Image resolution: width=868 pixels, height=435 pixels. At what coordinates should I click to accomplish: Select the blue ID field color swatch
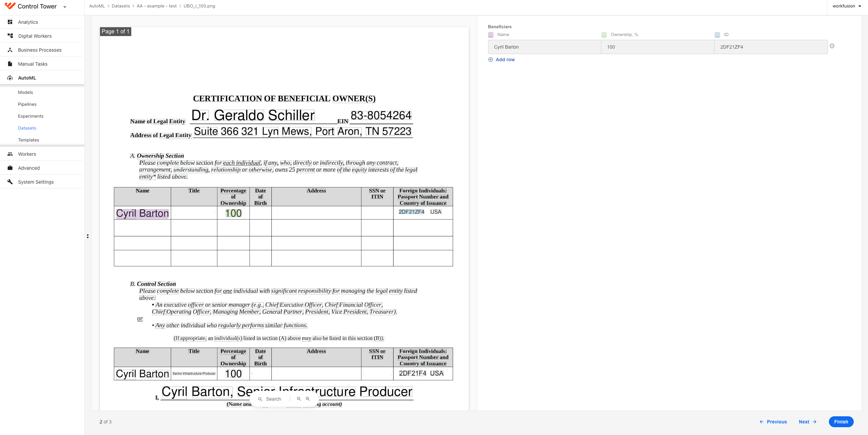(717, 35)
